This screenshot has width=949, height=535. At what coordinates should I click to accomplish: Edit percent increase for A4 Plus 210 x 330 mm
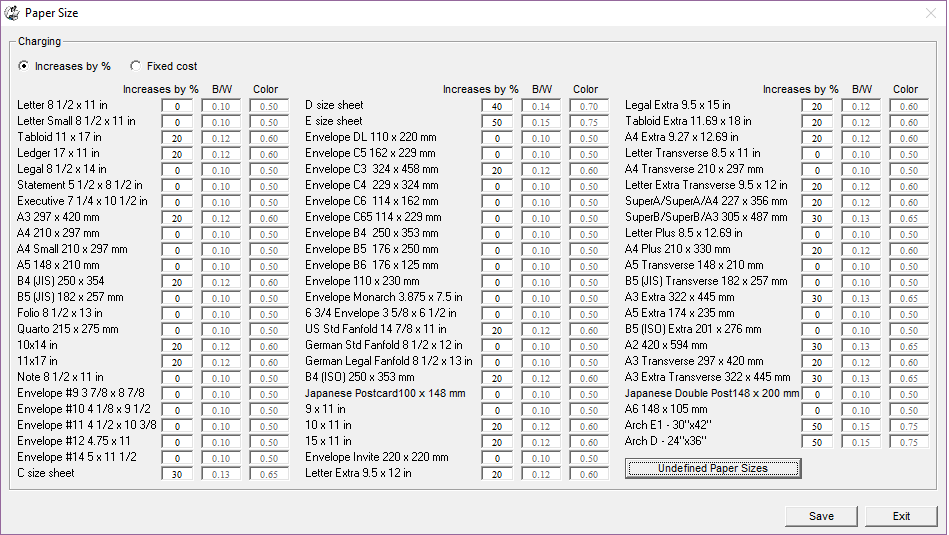point(817,250)
